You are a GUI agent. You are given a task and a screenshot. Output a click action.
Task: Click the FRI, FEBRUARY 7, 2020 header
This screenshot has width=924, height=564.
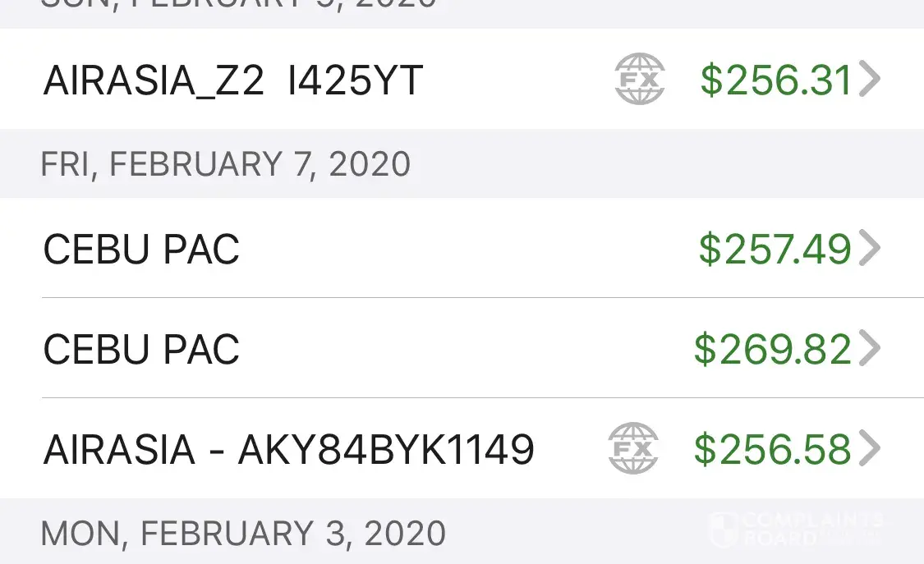(226, 164)
